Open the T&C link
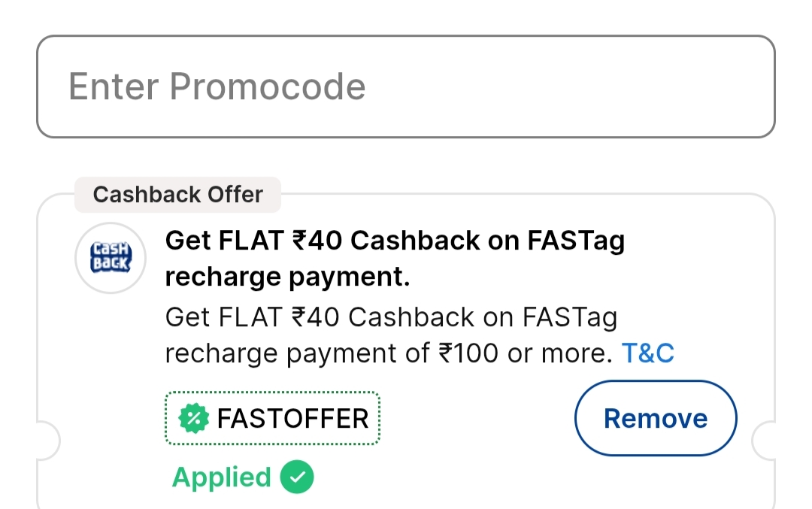Image resolution: width=812 pixels, height=509 pixels. coord(647,353)
